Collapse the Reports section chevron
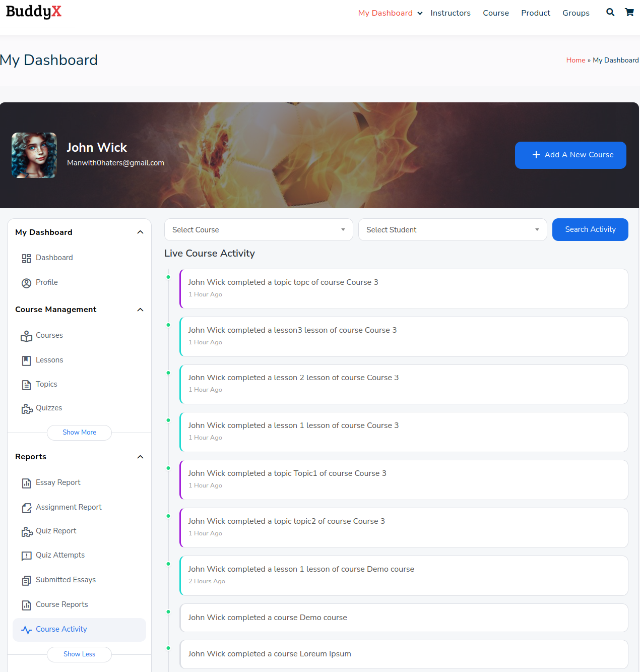Screen dimensions: 640x672 pyautogui.click(x=140, y=457)
